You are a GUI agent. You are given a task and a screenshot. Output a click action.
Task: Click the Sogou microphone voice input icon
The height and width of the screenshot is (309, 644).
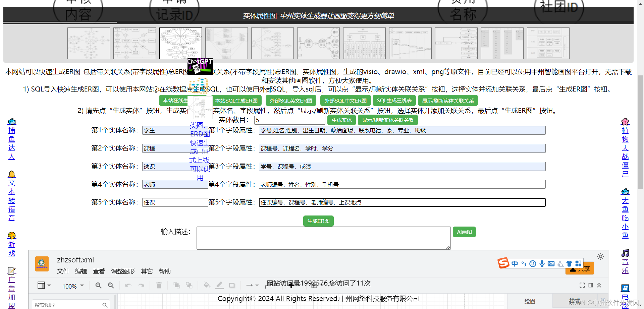point(542,264)
